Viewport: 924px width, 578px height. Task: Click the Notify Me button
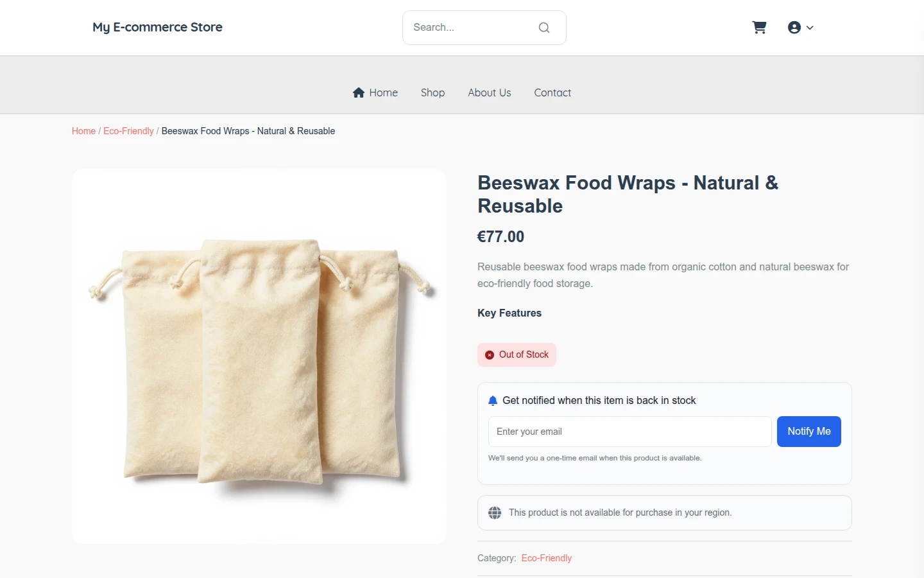809,432
